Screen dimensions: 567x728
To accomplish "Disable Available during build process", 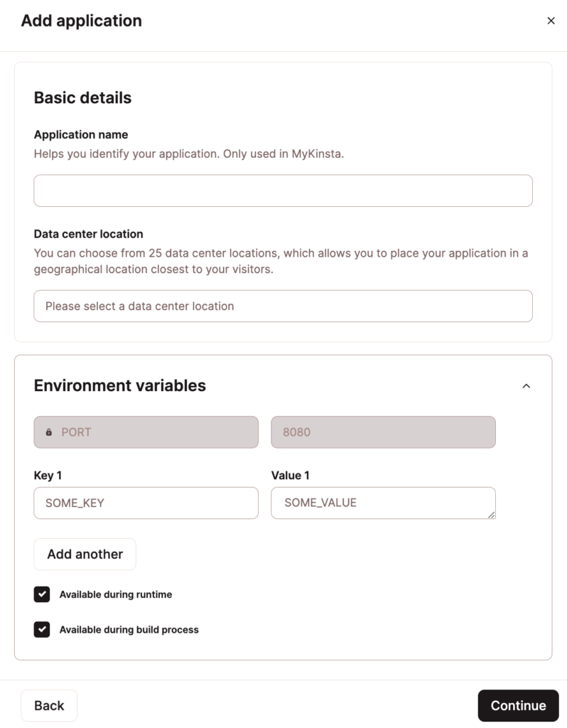I will [x=41, y=630].
